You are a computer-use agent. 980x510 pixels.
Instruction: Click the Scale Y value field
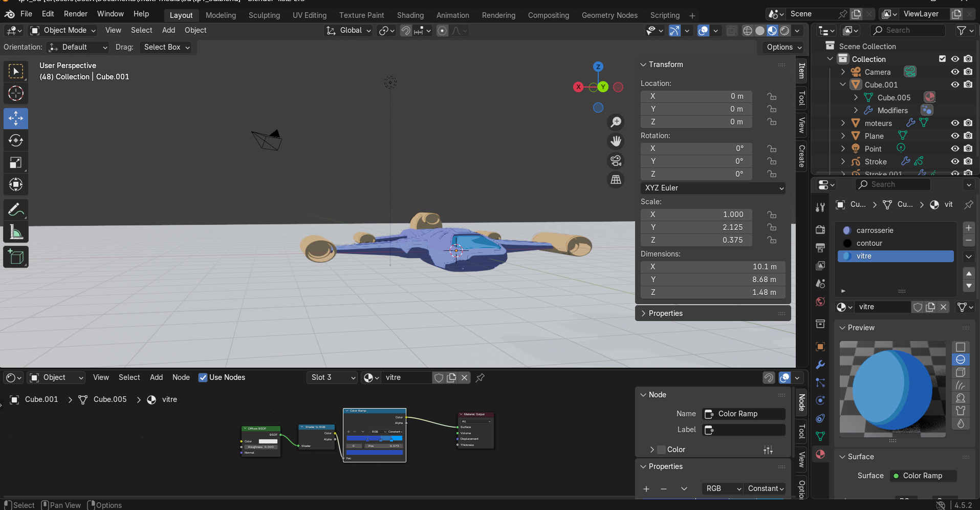click(696, 227)
